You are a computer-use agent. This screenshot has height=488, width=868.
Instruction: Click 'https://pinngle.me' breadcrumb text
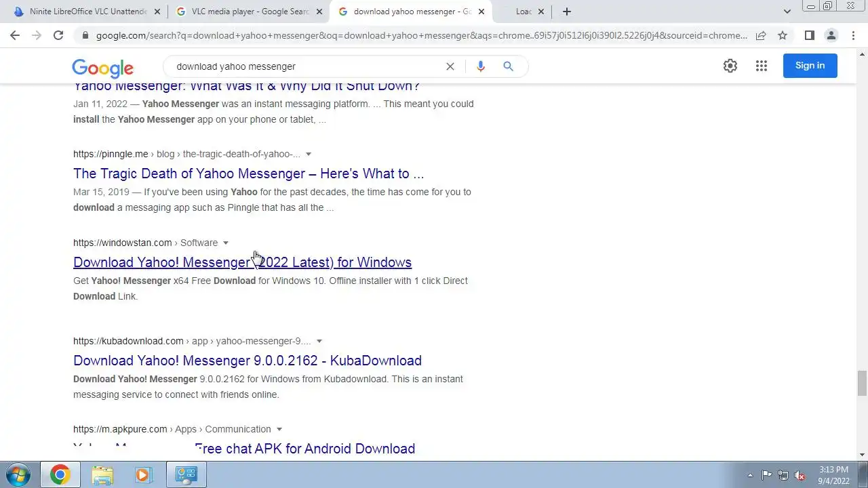coord(111,154)
